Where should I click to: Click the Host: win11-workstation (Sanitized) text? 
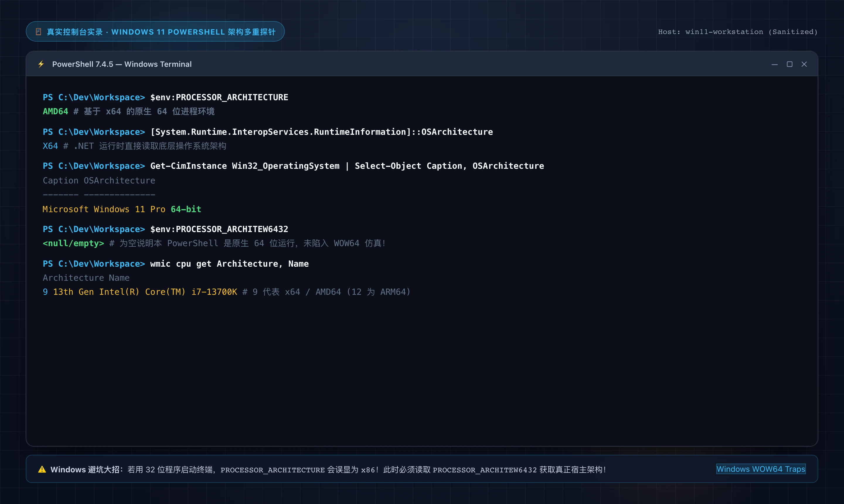coord(738,32)
